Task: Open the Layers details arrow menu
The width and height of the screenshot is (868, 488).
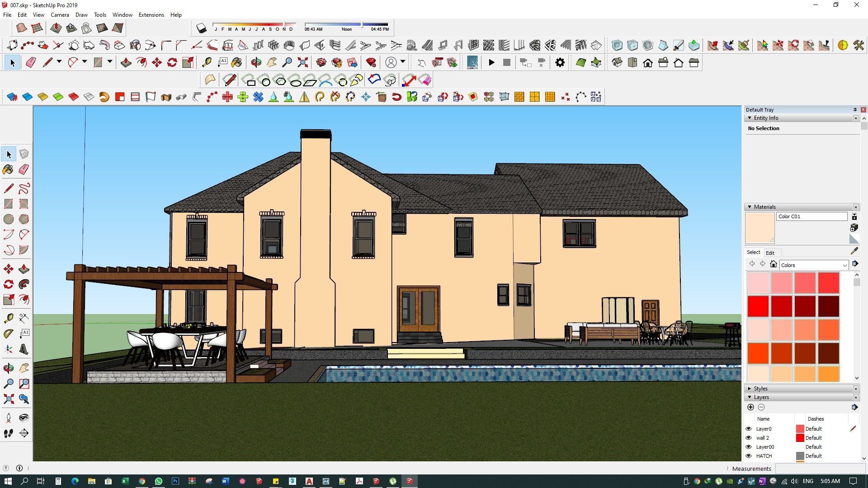Action: (854, 407)
